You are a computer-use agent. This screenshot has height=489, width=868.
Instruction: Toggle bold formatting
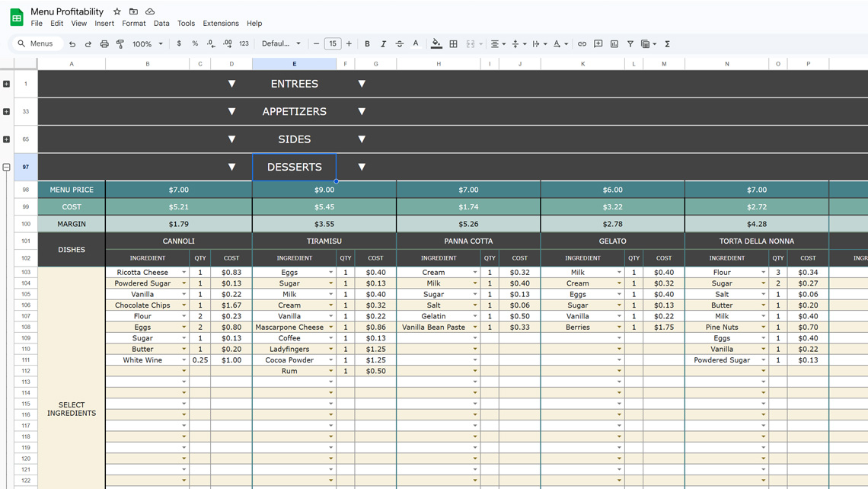tap(367, 43)
